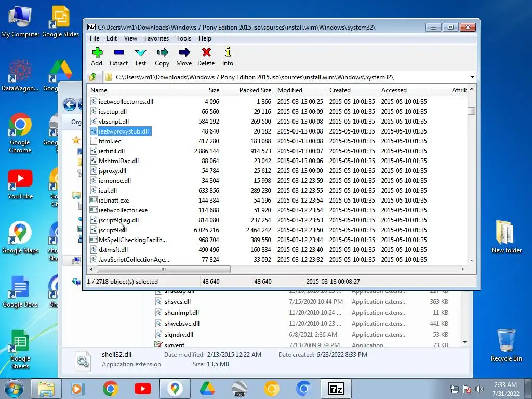
Task: Select file MshtmlDac.dll
Action: (x=119, y=161)
